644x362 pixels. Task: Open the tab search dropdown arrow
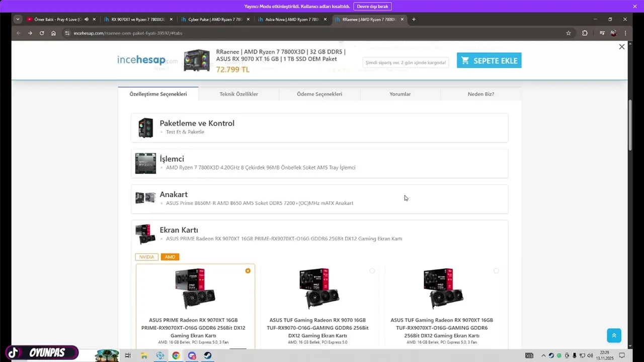18,20
